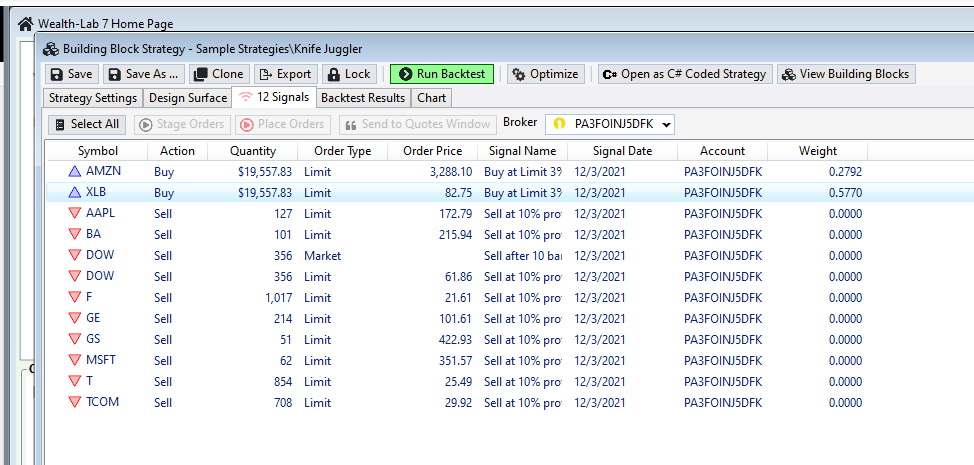Click the Building Block Strategy blocks icon
Screen dimensions: 974x465
(51, 49)
